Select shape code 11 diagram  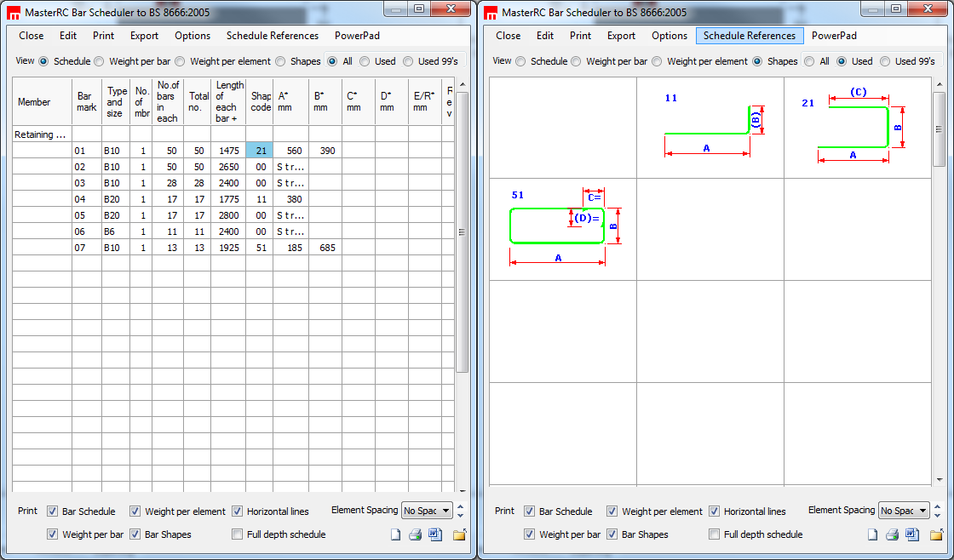(x=710, y=127)
